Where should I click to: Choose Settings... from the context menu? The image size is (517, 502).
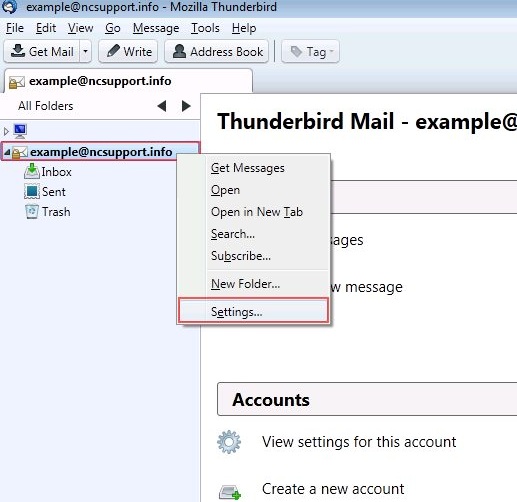253,311
